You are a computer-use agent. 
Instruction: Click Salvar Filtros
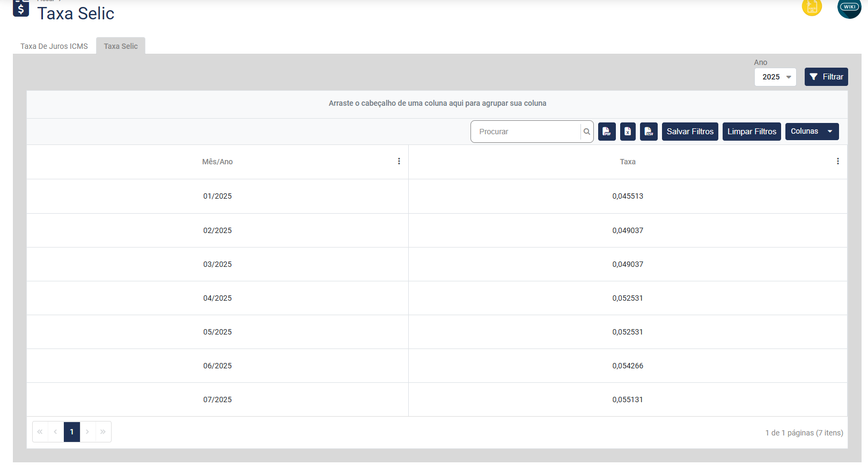coord(690,132)
